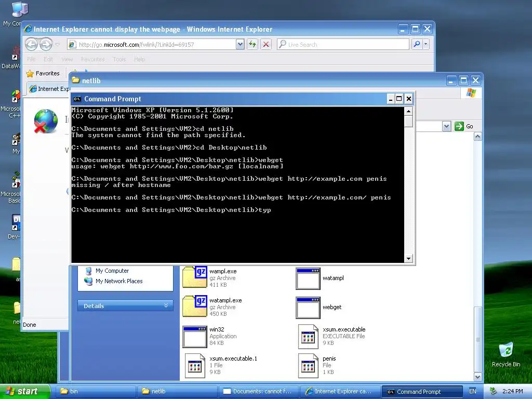
Task: Click the green Go arrow in netlib window
Action: point(459,126)
